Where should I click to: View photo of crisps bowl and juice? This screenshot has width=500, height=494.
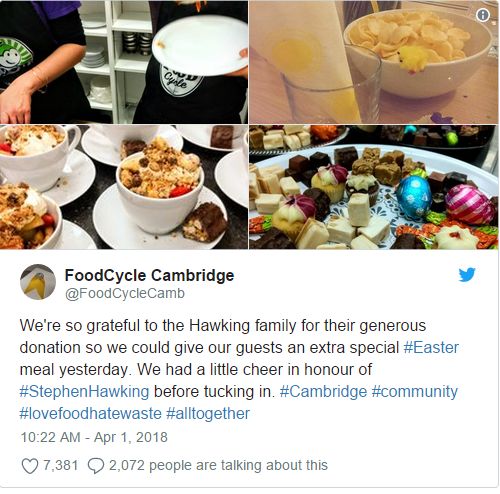click(374, 62)
